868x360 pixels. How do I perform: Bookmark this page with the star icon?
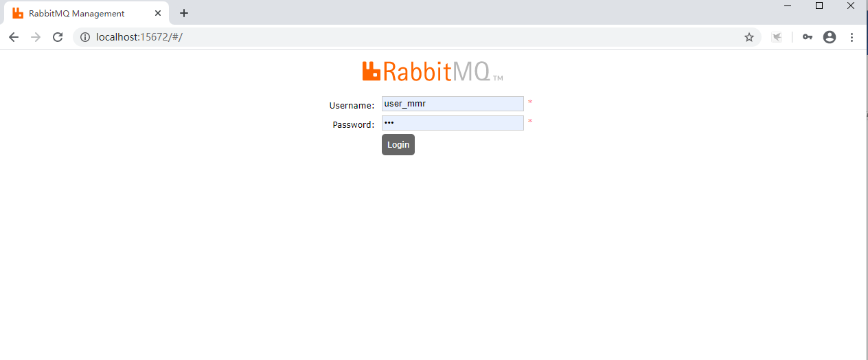coord(749,37)
